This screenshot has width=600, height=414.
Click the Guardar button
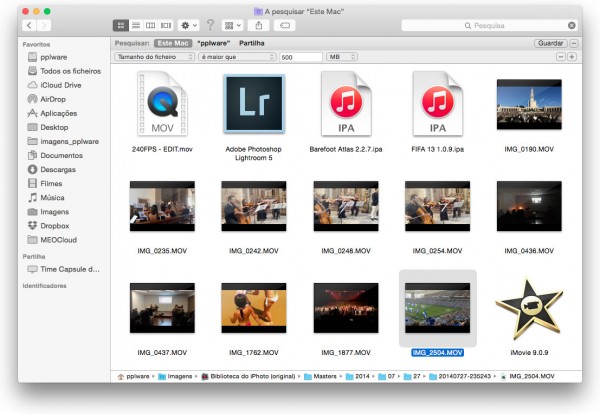click(x=550, y=43)
